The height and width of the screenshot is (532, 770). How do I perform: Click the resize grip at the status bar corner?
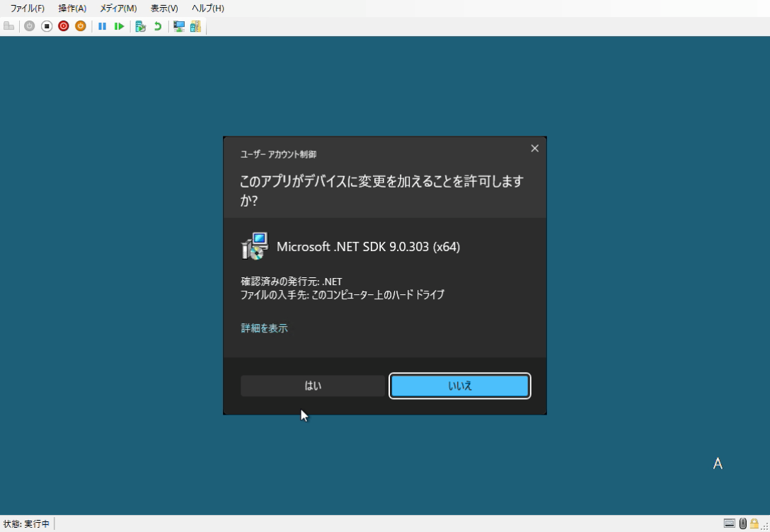click(x=765, y=526)
